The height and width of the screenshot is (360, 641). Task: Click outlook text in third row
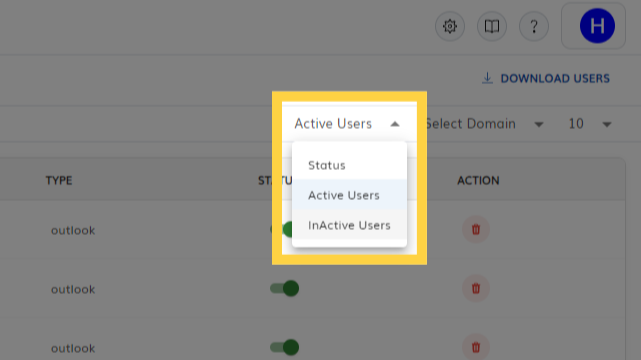pos(73,348)
